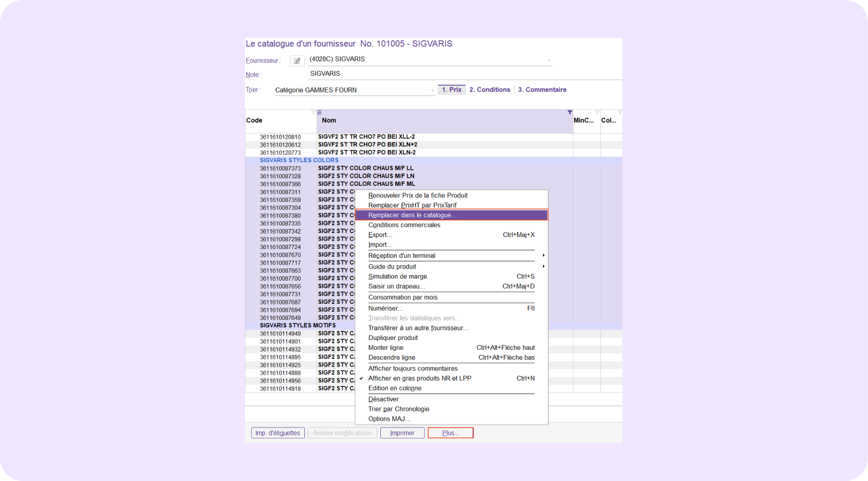This screenshot has height=481, width=868.
Task: Toggle 'Afficher en gras produits NR et LPP'
Action: coord(419,379)
